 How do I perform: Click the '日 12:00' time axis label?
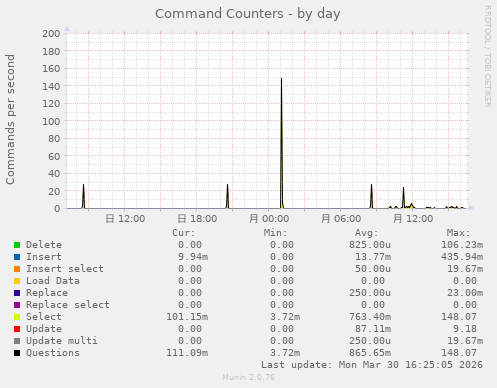125,219
